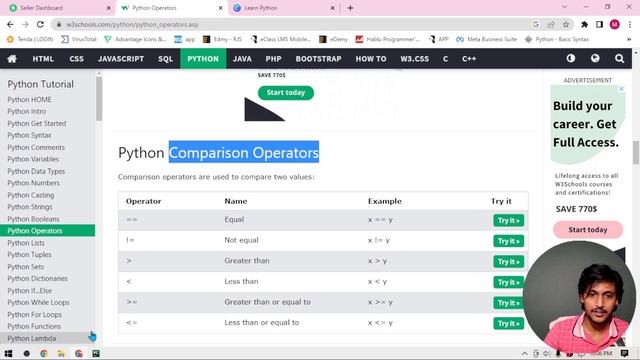Screen dimensions: 640x360
Task: Open the VirusTotal bookmark
Action: [79, 39]
